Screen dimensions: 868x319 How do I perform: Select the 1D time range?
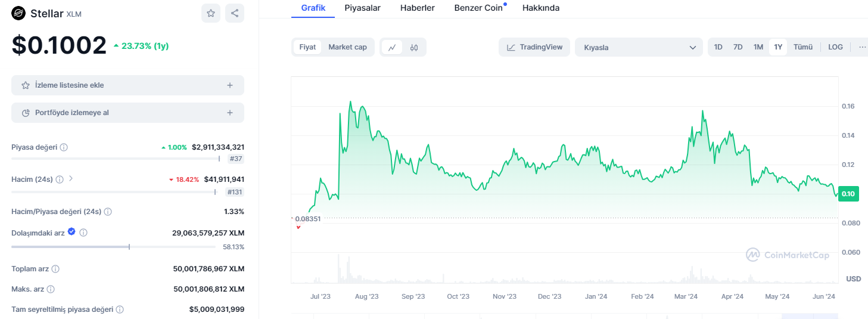718,47
